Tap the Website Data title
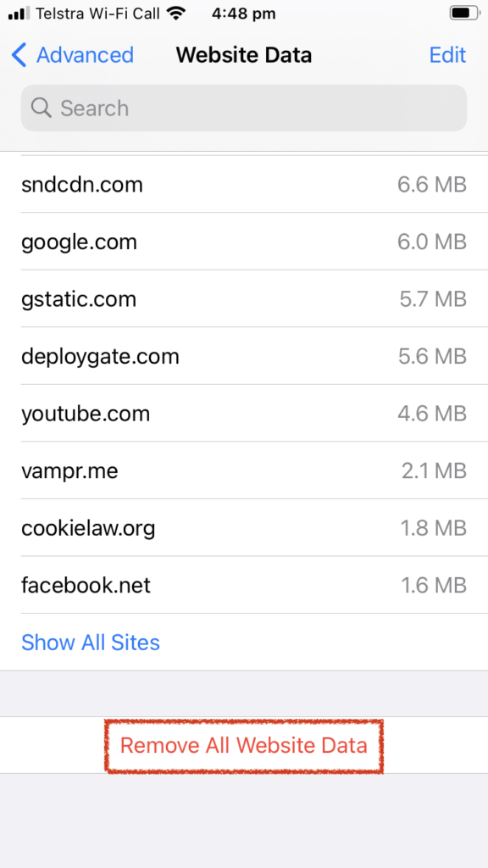The height and width of the screenshot is (868, 488). point(244,55)
